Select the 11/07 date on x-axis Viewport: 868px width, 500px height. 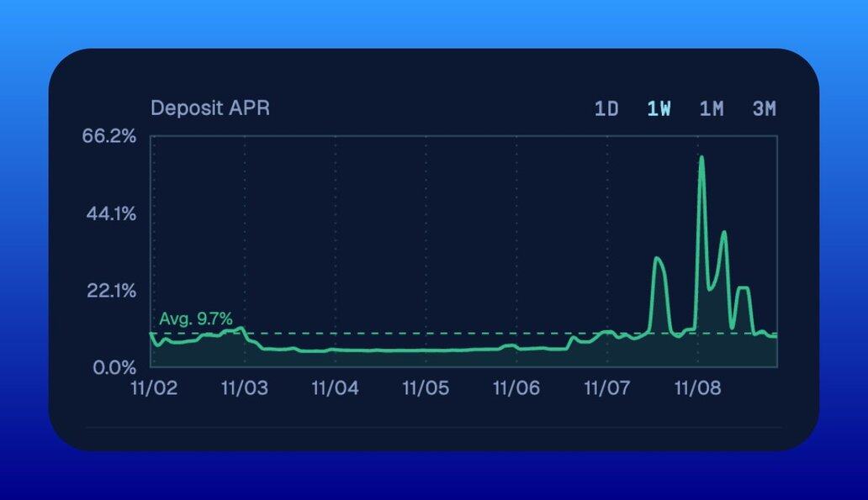(606, 388)
